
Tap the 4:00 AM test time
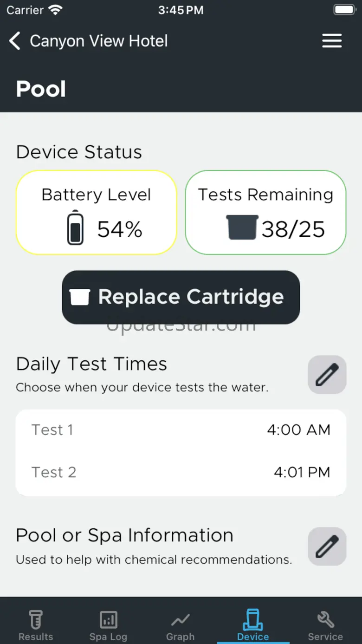298,430
